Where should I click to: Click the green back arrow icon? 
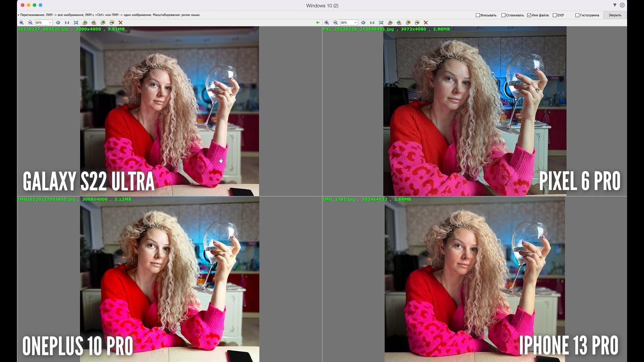point(318,23)
